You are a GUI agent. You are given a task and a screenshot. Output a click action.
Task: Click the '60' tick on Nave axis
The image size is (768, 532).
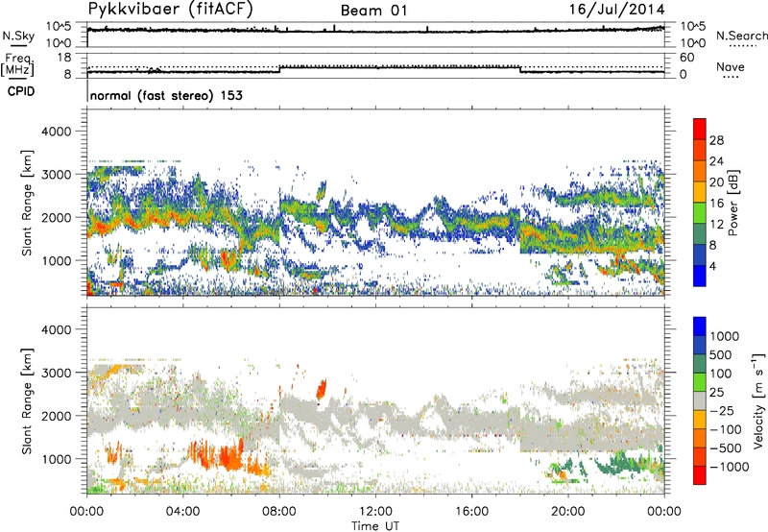686,58
